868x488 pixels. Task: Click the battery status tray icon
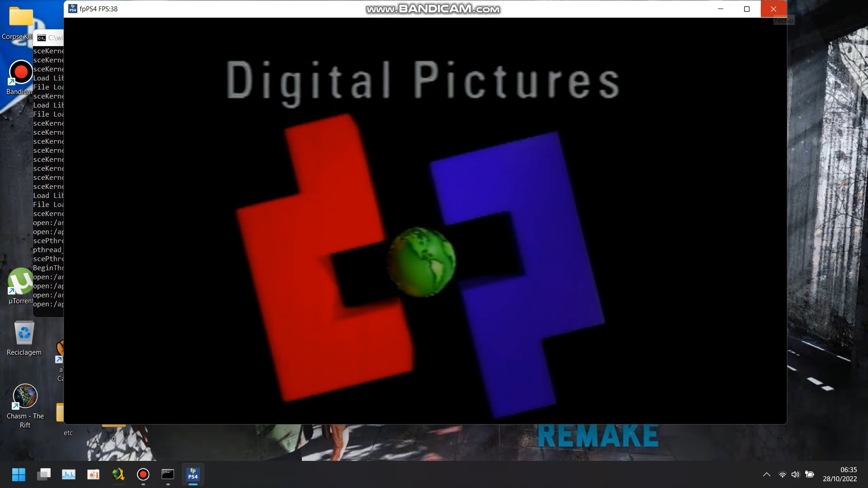click(x=810, y=474)
